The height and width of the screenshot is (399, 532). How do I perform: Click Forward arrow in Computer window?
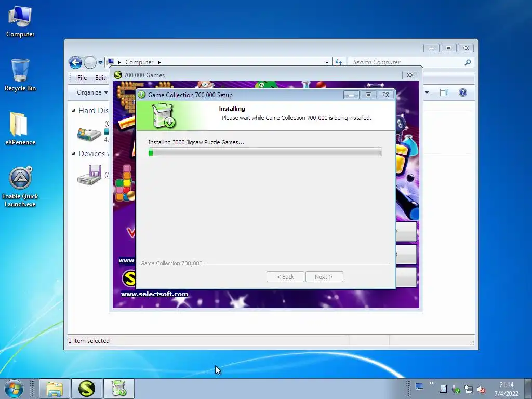90,62
